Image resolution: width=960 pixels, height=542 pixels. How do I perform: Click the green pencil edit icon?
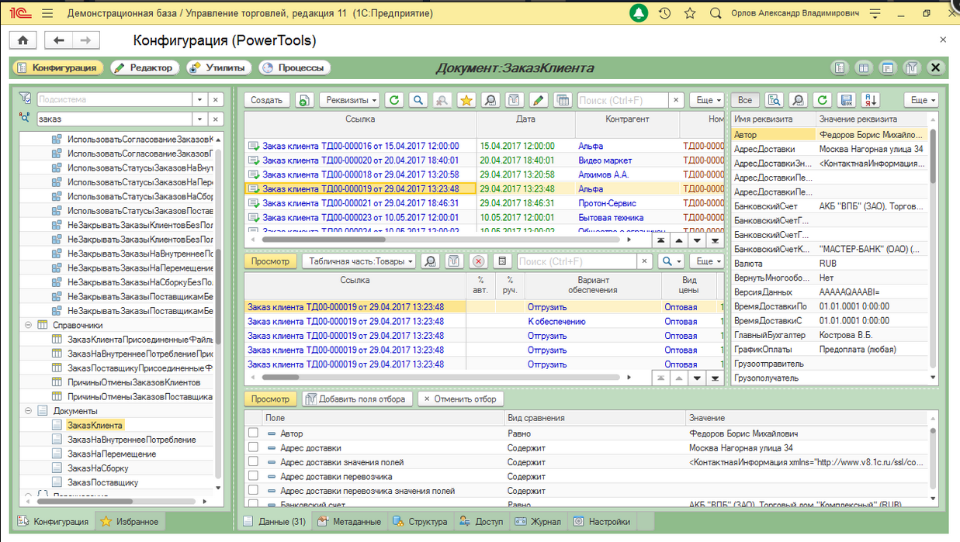[x=538, y=100]
